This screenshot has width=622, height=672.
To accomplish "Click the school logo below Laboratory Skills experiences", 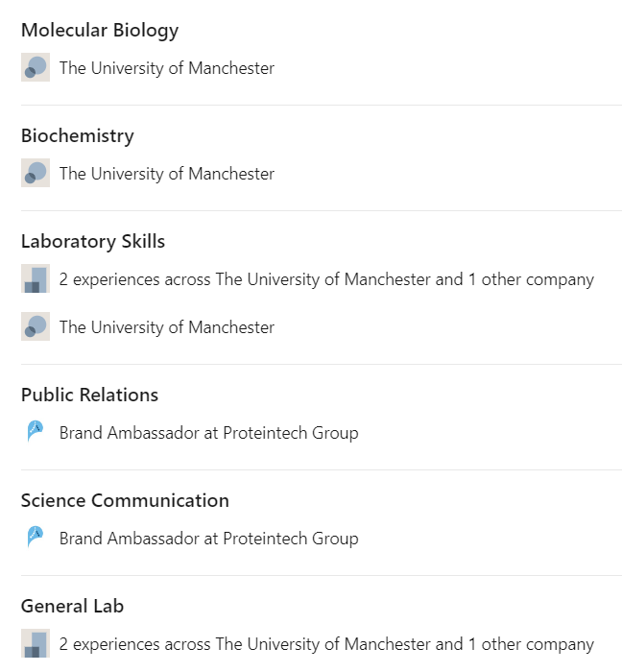I will pyautogui.click(x=36, y=326).
